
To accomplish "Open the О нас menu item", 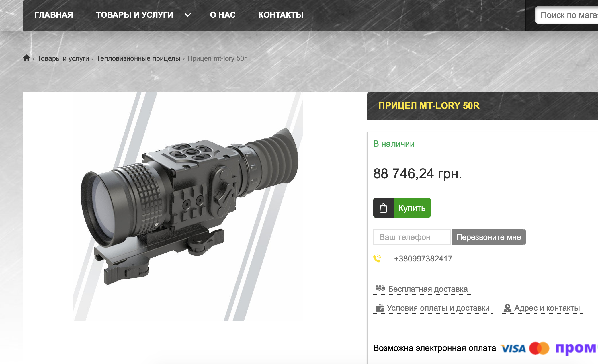I will [223, 15].
